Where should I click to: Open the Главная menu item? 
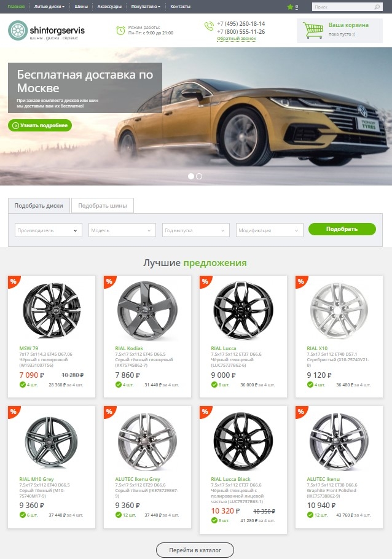point(16,6)
